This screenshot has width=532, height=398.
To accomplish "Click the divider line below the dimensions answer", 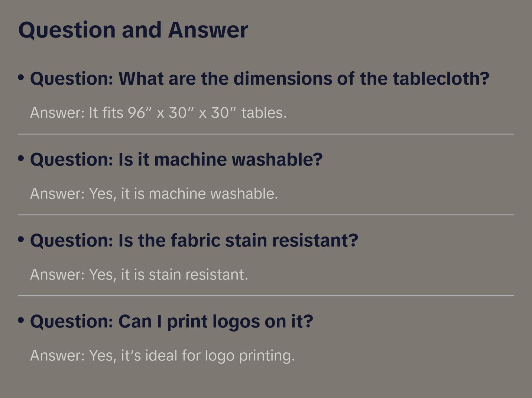I will point(266,134).
